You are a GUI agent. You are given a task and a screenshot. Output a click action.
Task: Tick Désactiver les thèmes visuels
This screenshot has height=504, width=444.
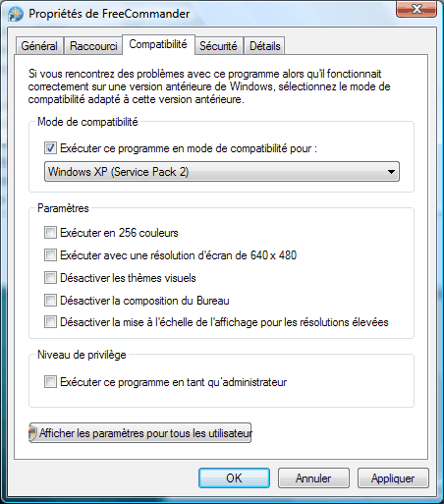[x=50, y=278]
